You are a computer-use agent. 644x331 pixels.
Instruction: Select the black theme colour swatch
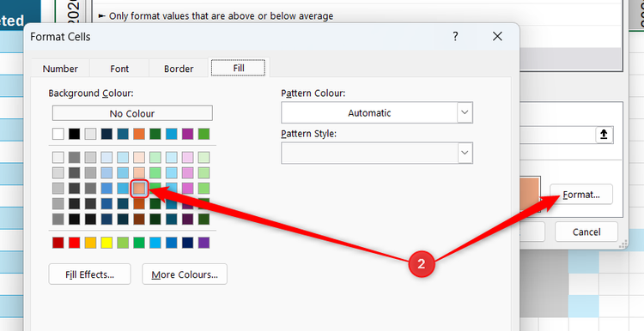coord(75,134)
